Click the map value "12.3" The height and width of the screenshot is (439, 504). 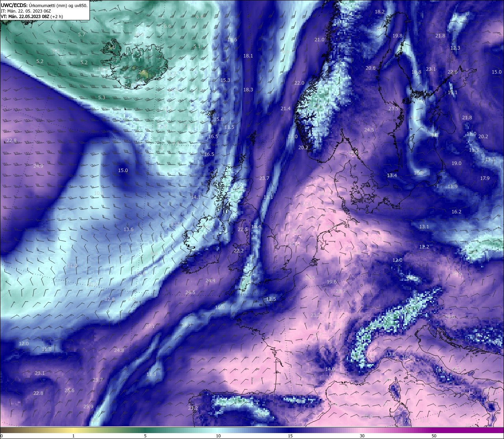coord(455,48)
